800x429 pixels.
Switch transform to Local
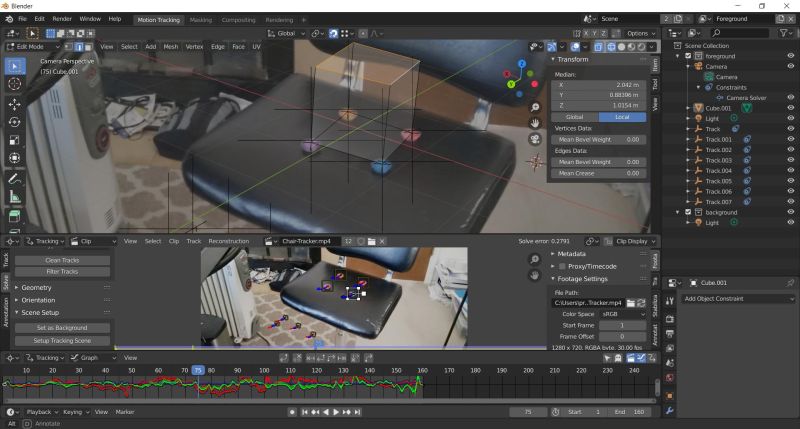[x=622, y=117]
